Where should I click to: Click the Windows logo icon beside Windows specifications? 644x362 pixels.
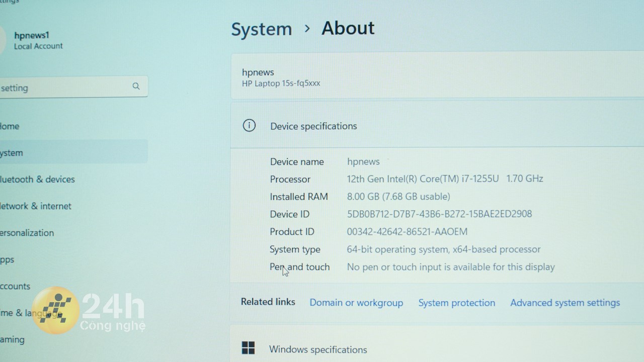click(x=248, y=348)
